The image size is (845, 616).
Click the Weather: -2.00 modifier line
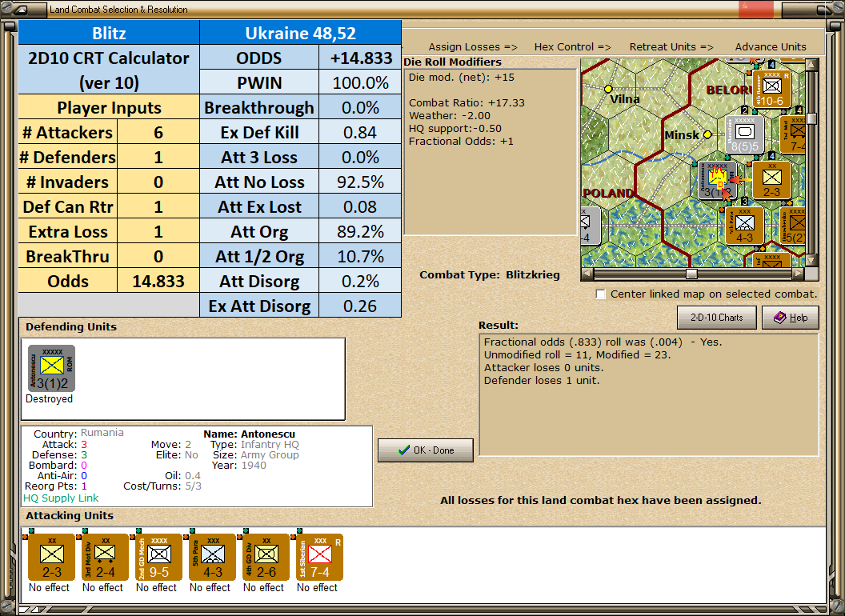coord(450,115)
